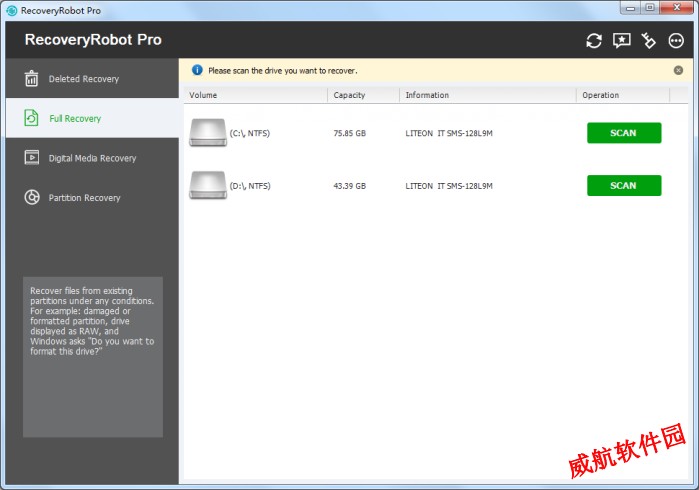Scan the C: drive

coord(623,133)
